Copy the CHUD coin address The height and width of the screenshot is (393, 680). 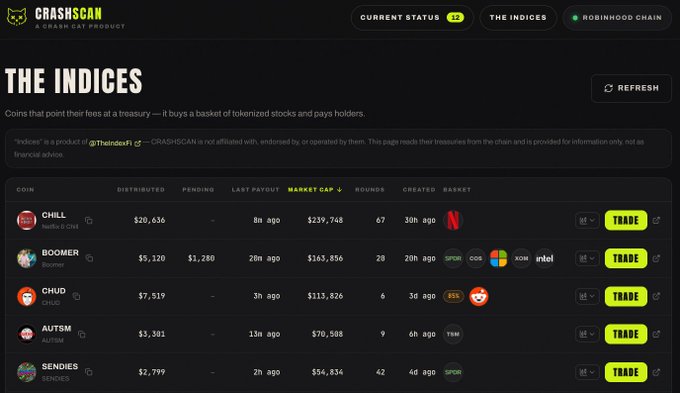pyautogui.click(x=76, y=296)
